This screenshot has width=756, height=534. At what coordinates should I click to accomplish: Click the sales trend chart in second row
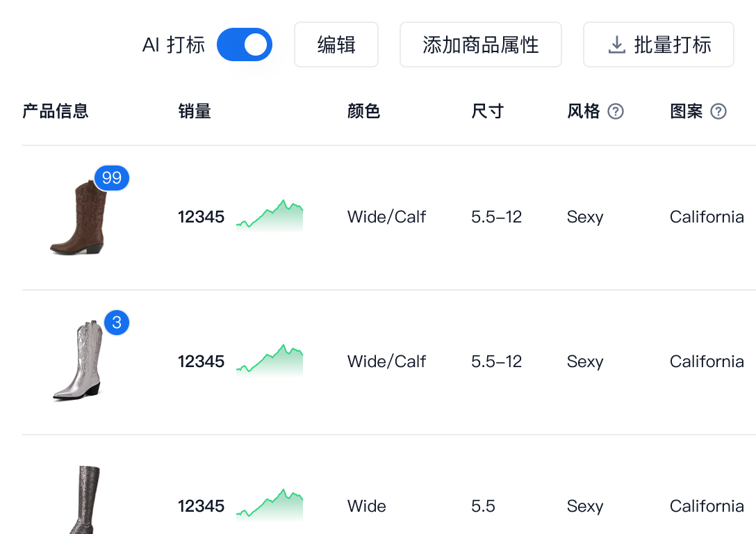(270, 360)
